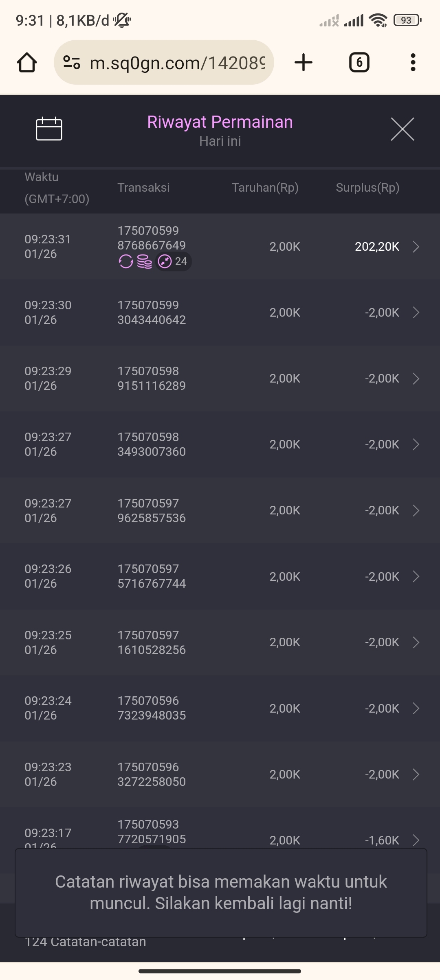Viewport: 440px width, 980px height.
Task: Select transaction ID ending 1610528256
Action: 152,642
